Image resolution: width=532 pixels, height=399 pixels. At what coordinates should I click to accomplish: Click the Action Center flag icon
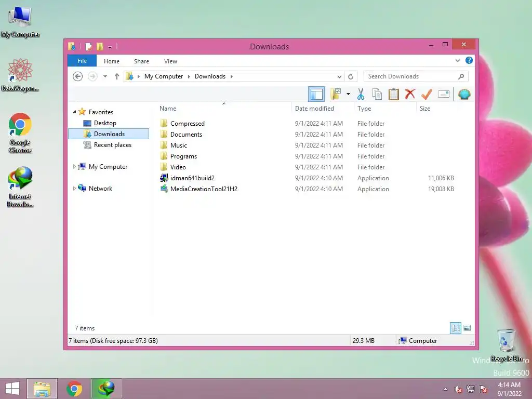pos(483,389)
